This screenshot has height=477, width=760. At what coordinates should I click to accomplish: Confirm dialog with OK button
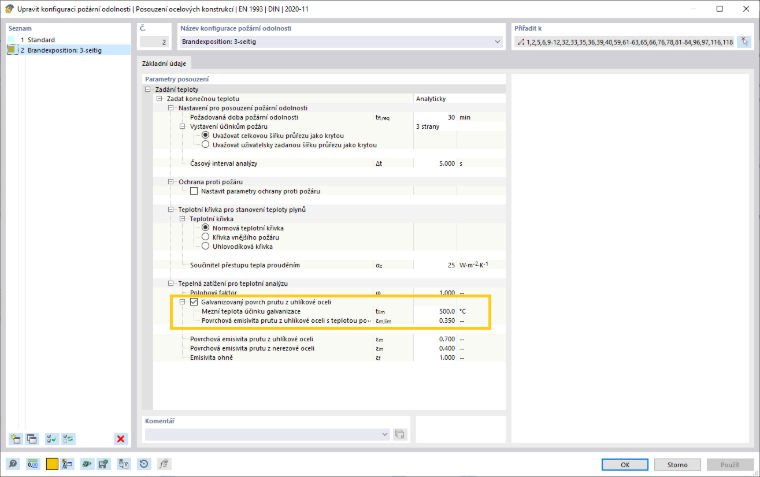coord(625,464)
